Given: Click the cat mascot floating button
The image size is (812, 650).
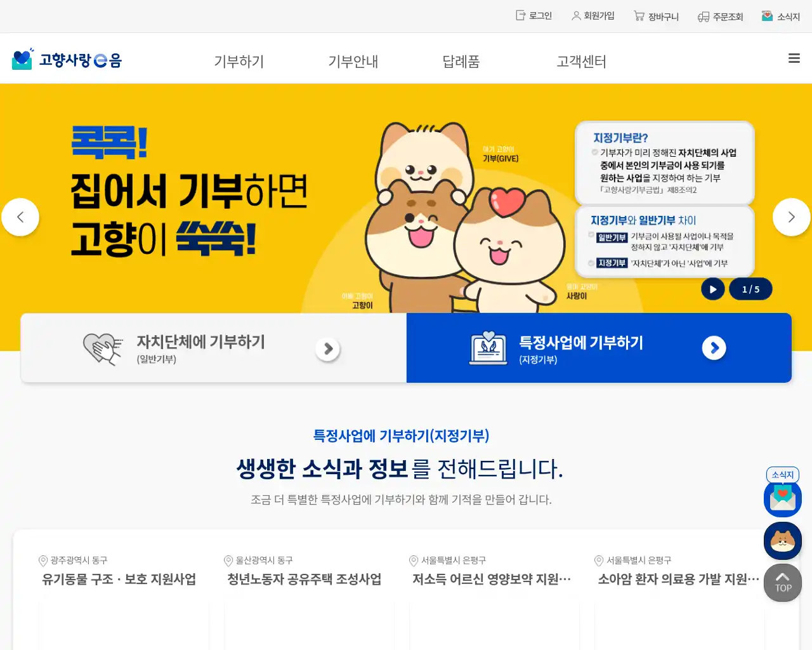Looking at the screenshot, I should tap(782, 541).
